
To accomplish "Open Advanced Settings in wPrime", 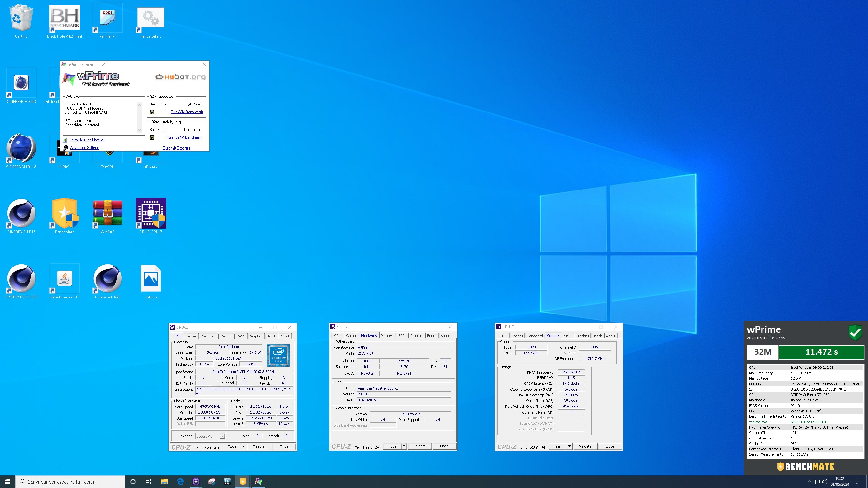I will (85, 148).
